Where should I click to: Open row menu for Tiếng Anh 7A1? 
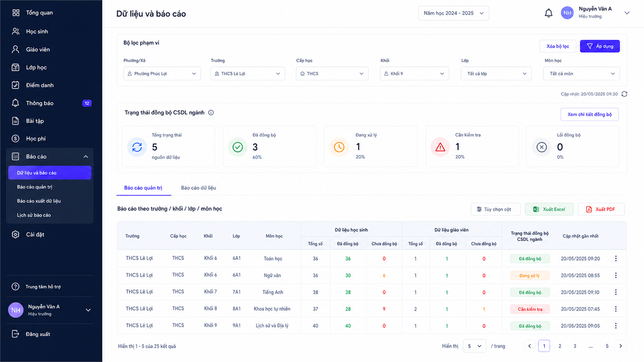pos(616,292)
